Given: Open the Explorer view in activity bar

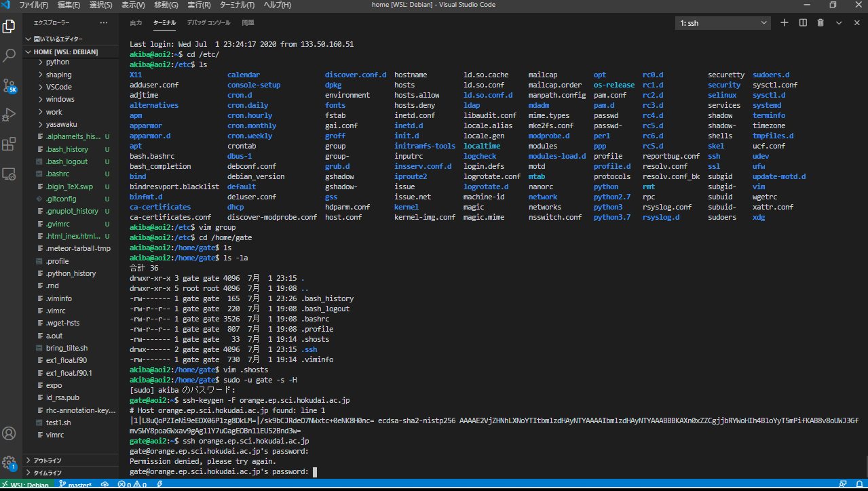Looking at the screenshot, I should point(10,26).
